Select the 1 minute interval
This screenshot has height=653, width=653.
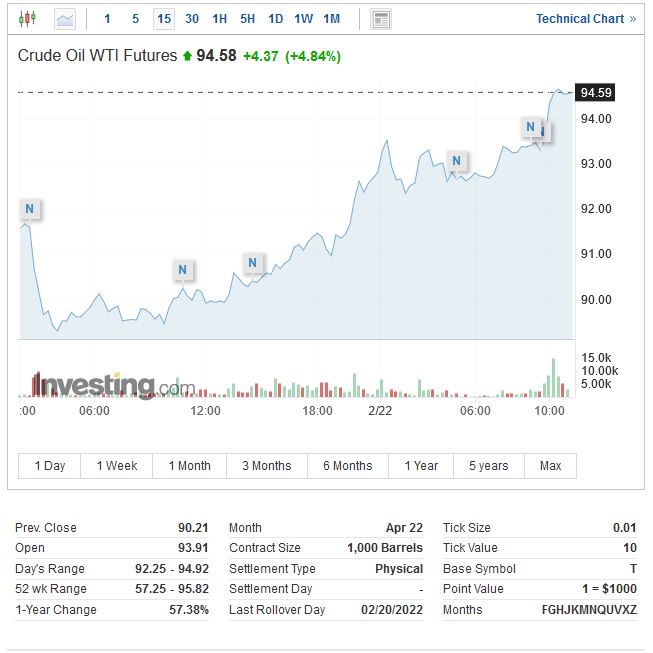[x=108, y=19]
